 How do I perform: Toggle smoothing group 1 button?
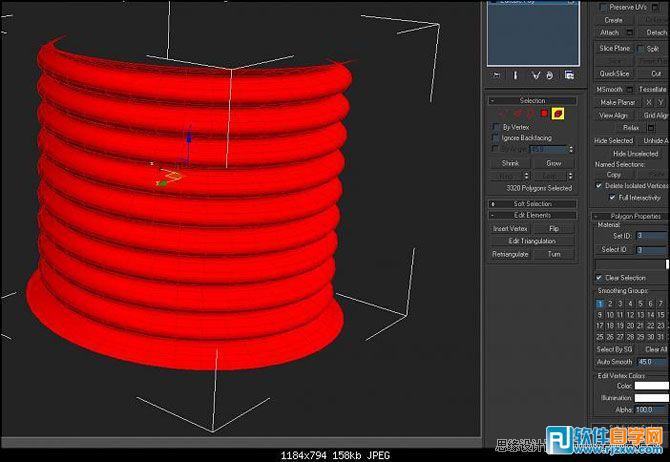600,303
